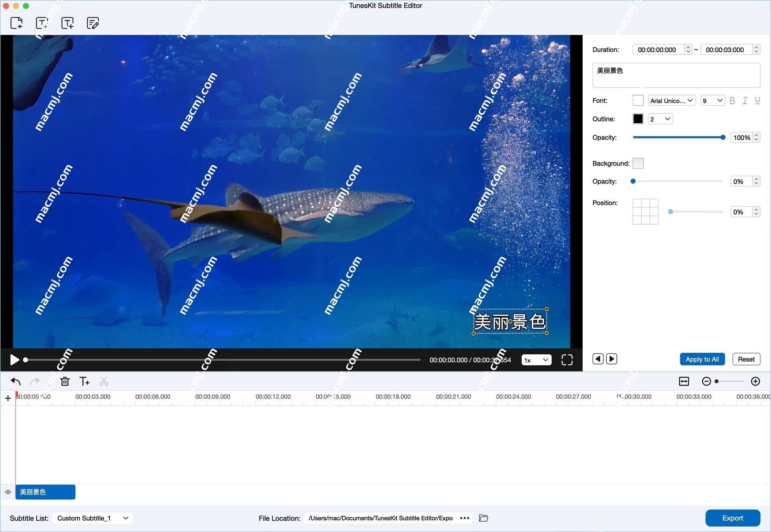
Task: Click the scissors split icon
Action: pyautogui.click(x=104, y=381)
